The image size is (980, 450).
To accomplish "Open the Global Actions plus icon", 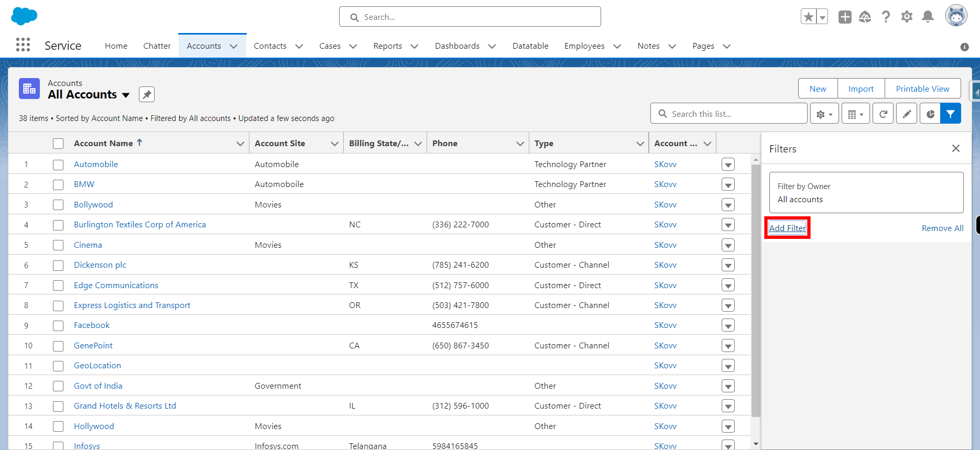I will [x=845, y=17].
